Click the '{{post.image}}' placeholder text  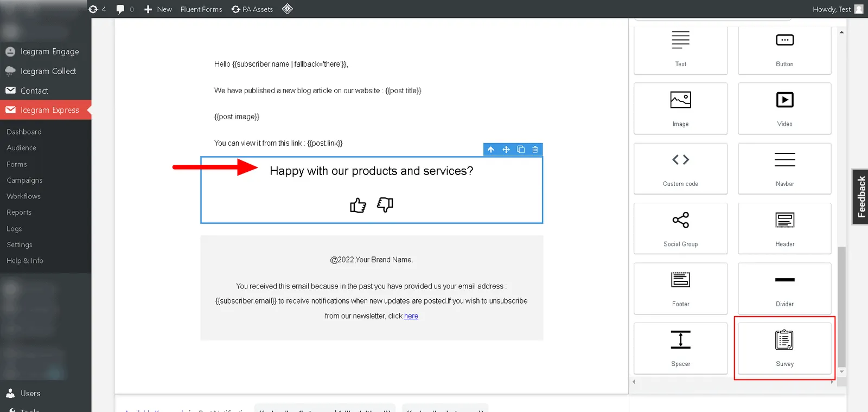click(x=237, y=117)
